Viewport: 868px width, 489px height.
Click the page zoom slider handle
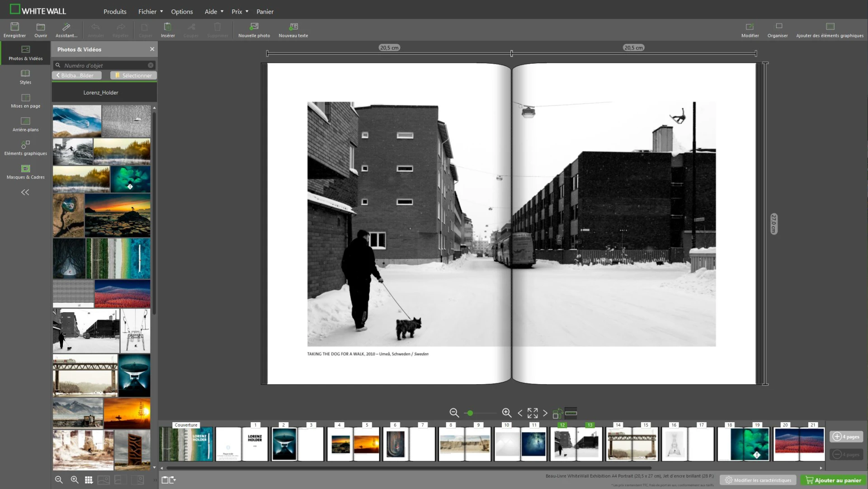click(x=470, y=413)
